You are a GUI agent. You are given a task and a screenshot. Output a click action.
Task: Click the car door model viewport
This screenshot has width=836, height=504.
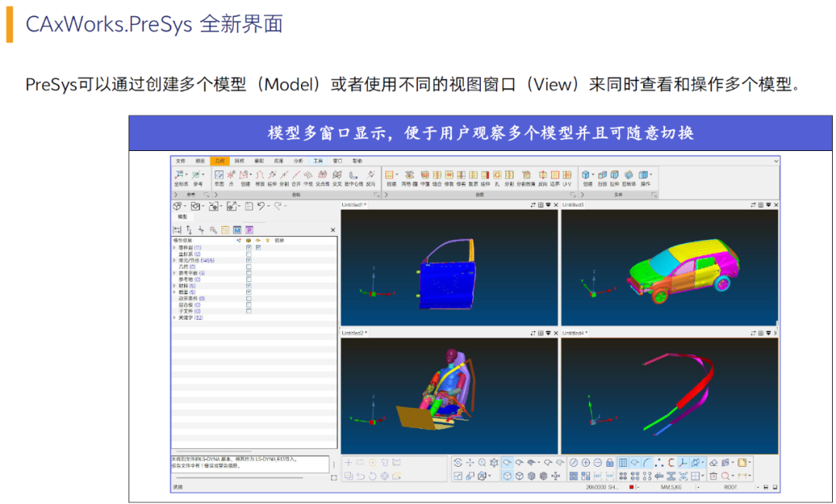click(x=449, y=267)
